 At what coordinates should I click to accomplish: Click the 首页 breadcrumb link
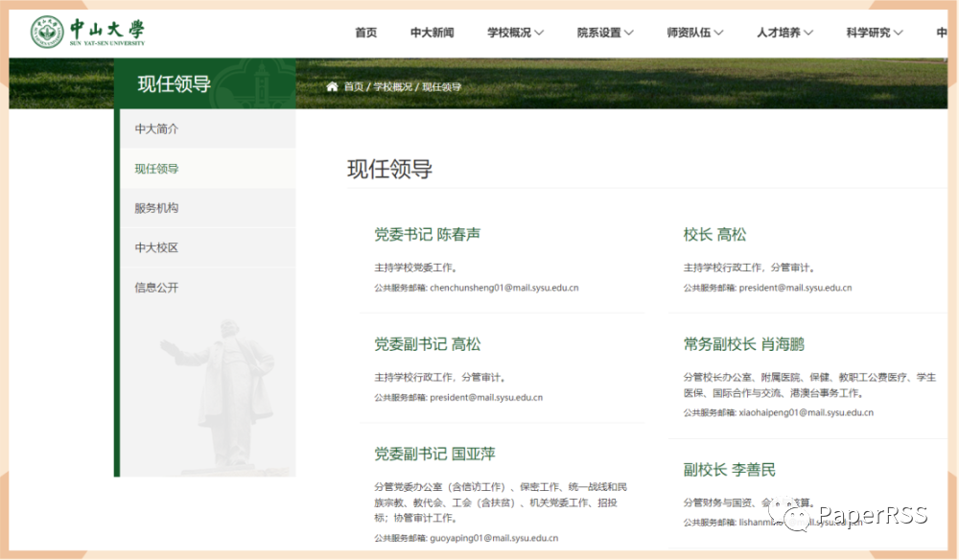[x=354, y=86]
